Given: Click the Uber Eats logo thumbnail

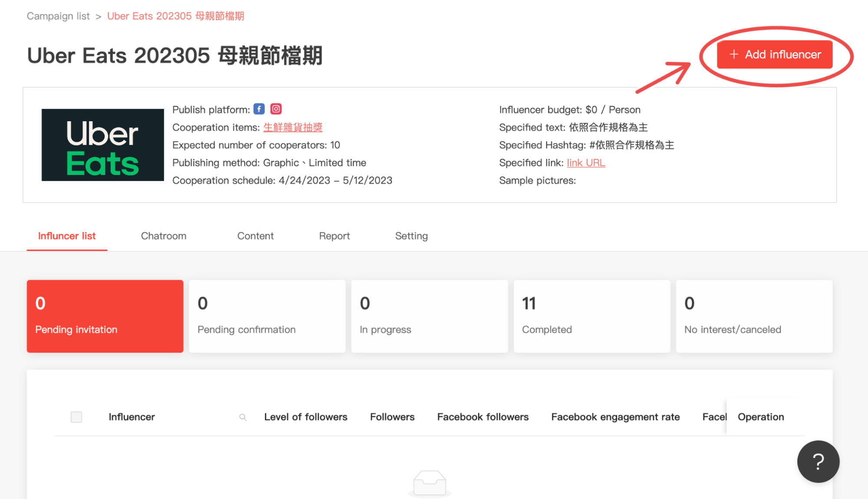Looking at the screenshot, I should click(103, 145).
